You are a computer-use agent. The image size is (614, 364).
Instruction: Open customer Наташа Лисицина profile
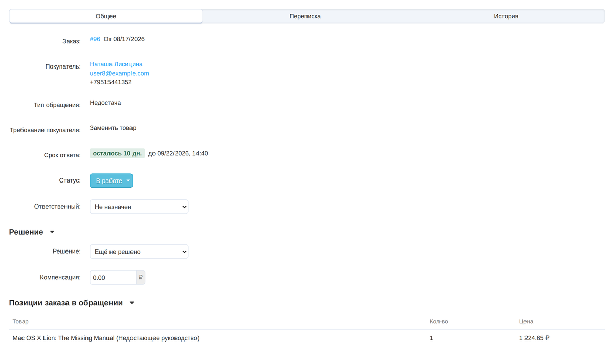(116, 64)
